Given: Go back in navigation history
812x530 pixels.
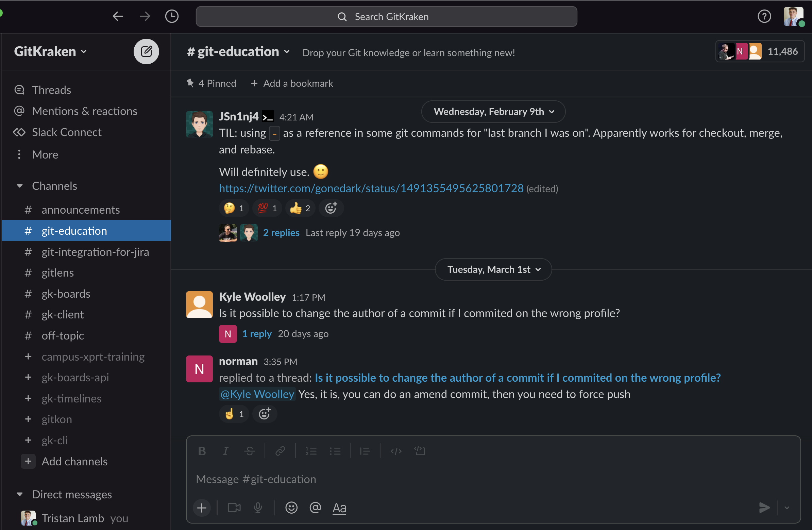Looking at the screenshot, I should coord(118,16).
